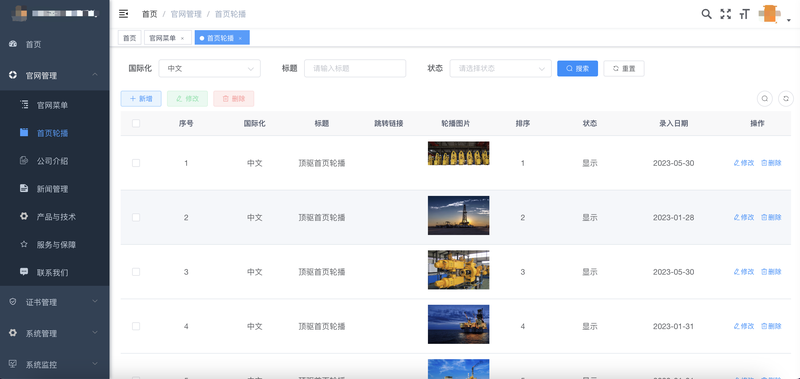The height and width of the screenshot is (379, 800).
Task: Click 删除 for row 2
Action: point(771,217)
